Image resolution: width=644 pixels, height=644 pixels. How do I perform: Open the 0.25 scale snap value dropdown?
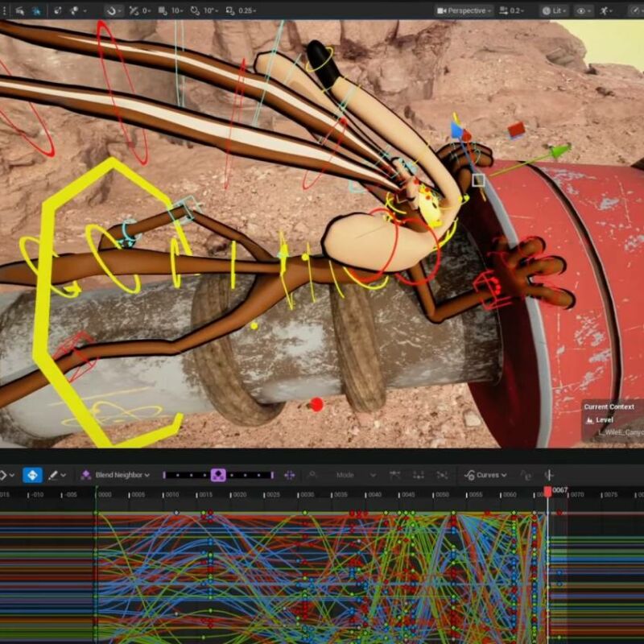247,10
